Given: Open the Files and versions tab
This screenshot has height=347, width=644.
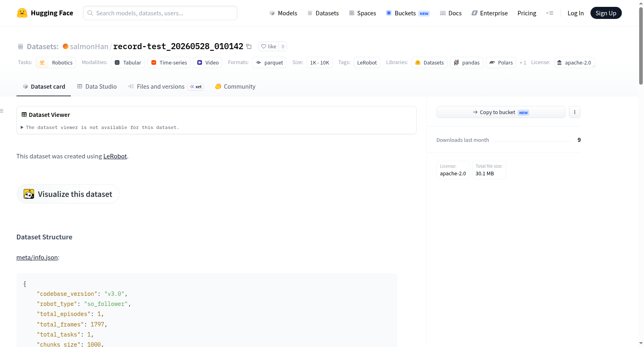Looking at the screenshot, I should pyautogui.click(x=166, y=86).
